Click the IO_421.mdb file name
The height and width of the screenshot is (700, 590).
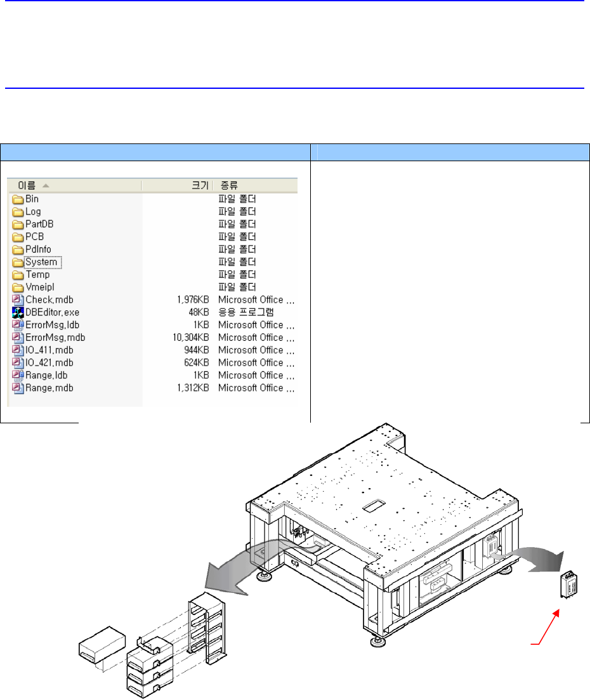click(x=49, y=362)
